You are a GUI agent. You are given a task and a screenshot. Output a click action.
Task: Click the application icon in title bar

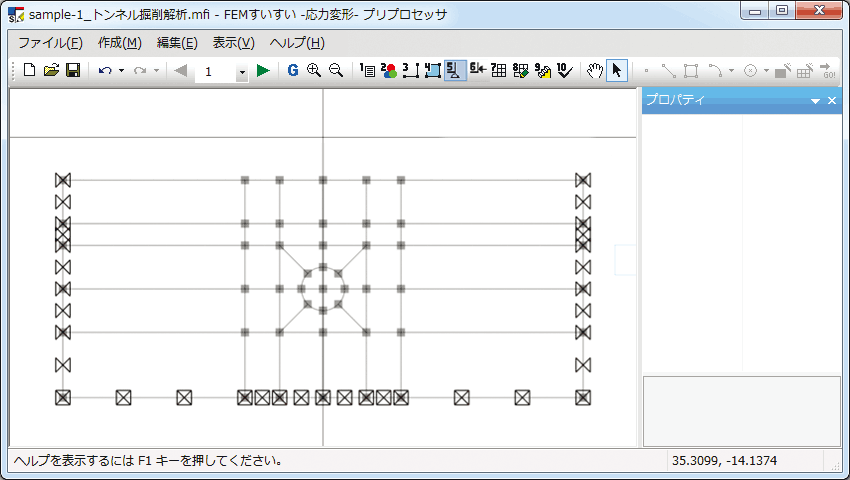[x=16, y=15]
